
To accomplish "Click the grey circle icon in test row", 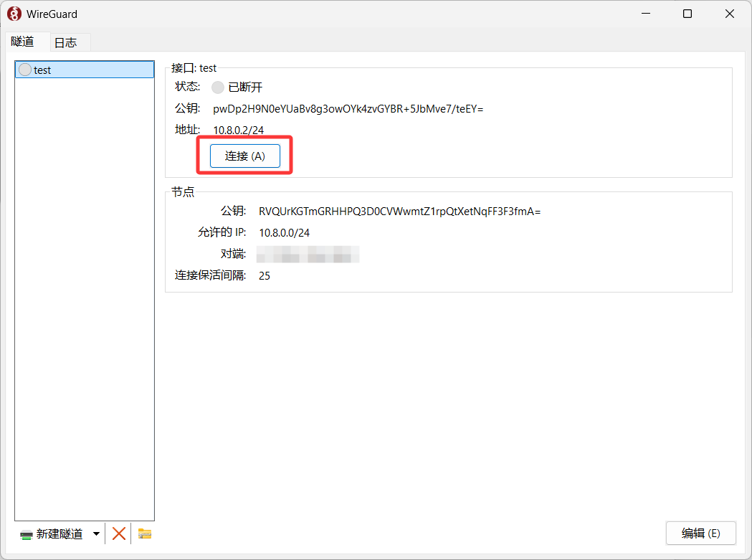I will 25,70.
